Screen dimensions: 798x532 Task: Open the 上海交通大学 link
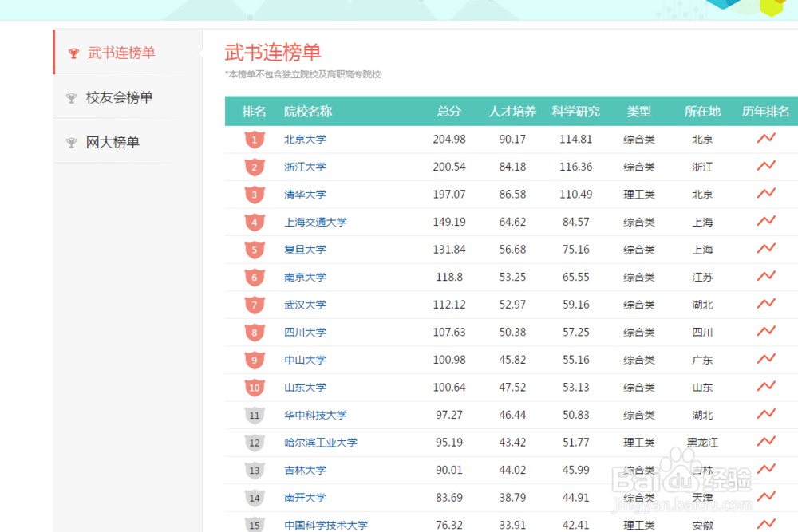pyautogui.click(x=315, y=222)
